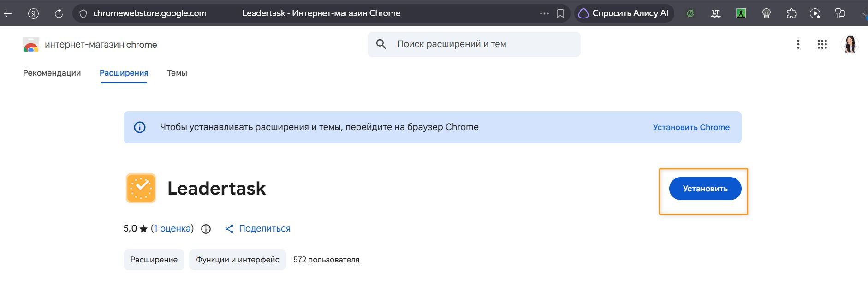
Task: Click the Leadertask extension logo
Action: pos(141,188)
